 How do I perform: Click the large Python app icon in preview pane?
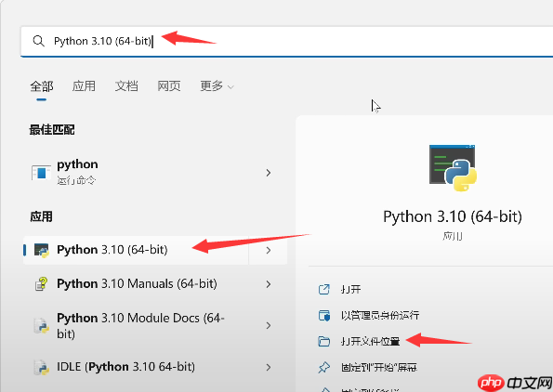[453, 168]
